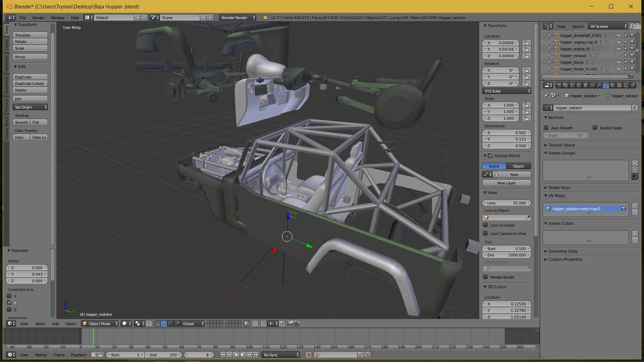Click the Lens value slider field
Screen dimensions: 644x362
(506, 203)
